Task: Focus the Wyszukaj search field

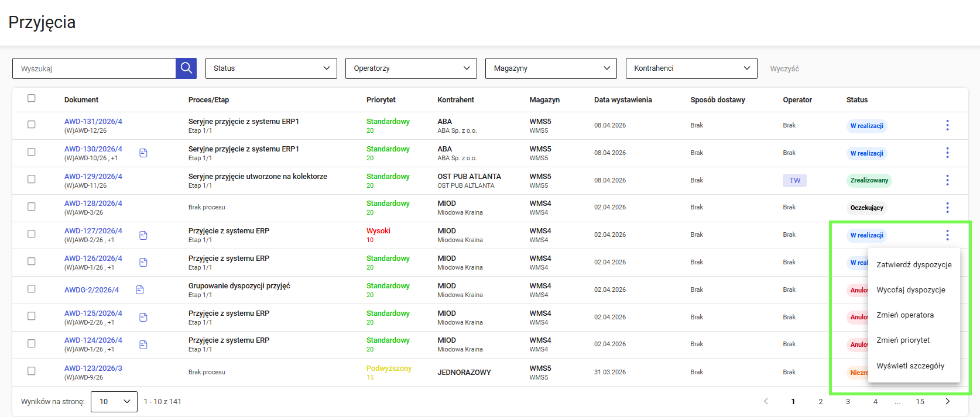Action: (x=94, y=68)
